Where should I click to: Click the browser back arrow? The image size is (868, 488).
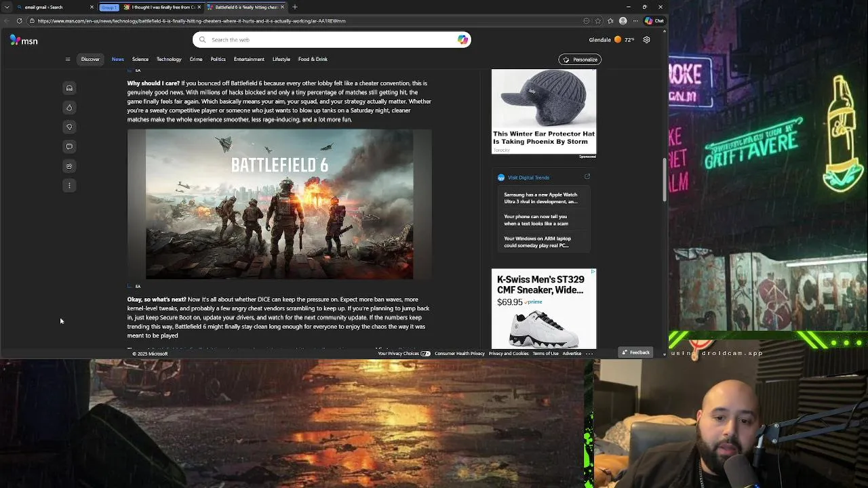7,21
